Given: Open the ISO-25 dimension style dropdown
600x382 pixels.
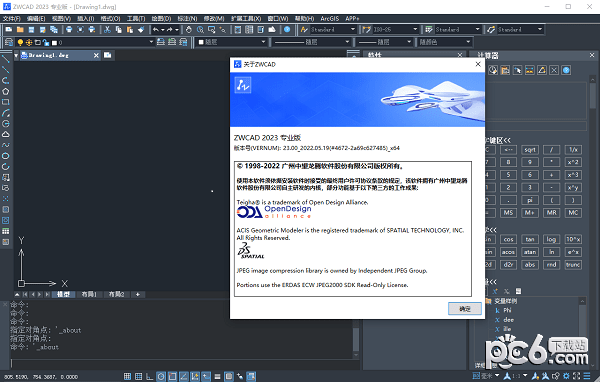Looking at the screenshot, I should (x=415, y=29).
